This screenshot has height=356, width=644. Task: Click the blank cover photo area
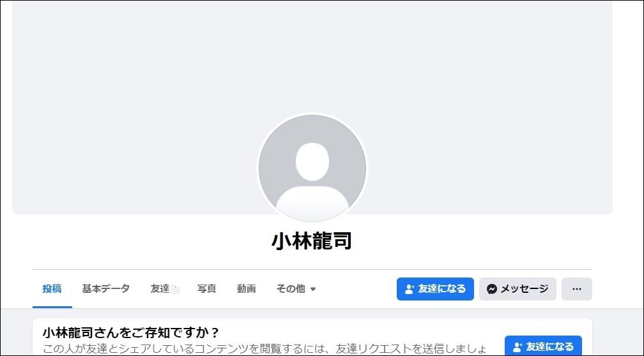pyautogui.click(x=312, y=57)
